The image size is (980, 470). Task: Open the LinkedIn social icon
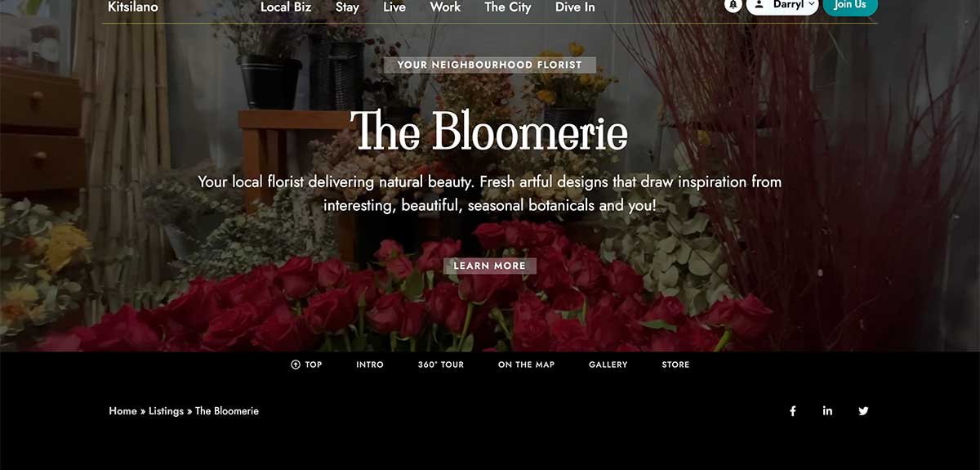[x=827, y=411]
